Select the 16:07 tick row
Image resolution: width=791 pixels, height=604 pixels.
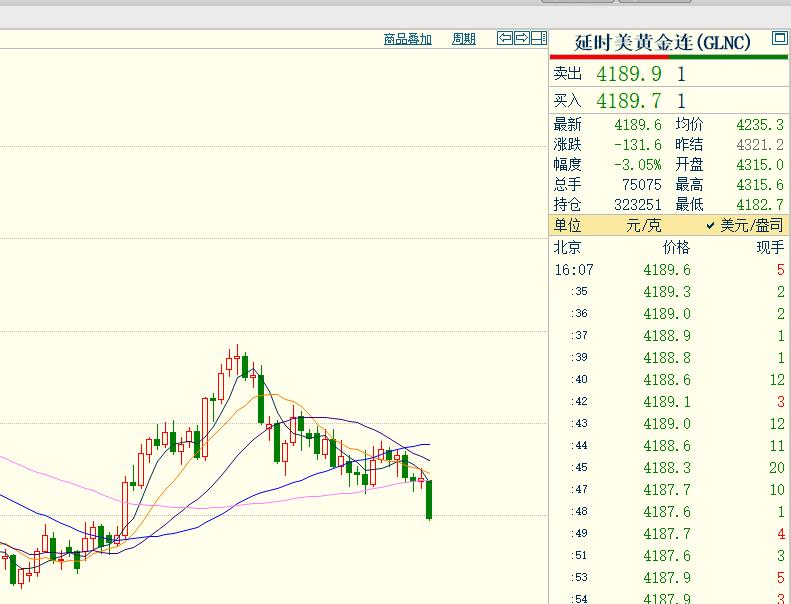tap(669, 270)
